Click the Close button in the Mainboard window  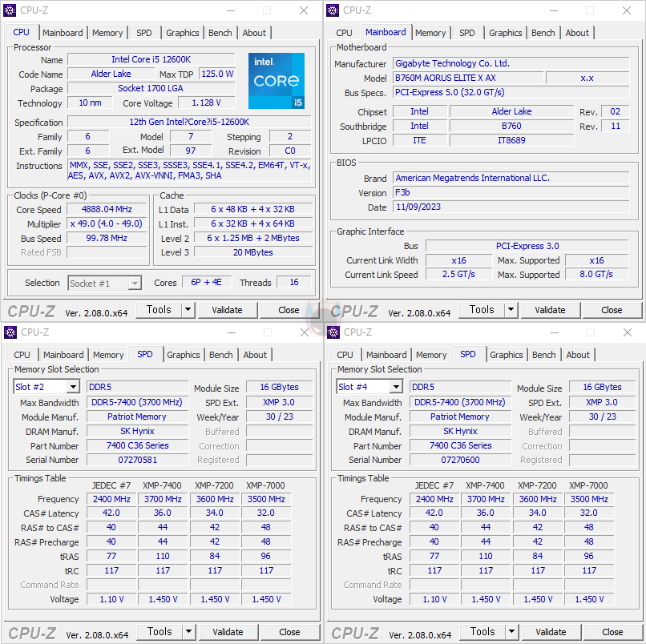[x=612, y=310]
